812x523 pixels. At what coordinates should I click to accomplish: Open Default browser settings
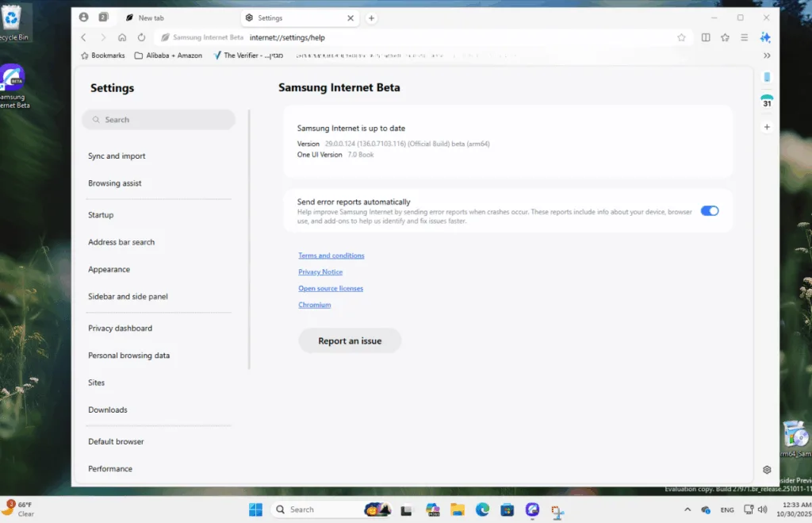[x=116, y=441]
